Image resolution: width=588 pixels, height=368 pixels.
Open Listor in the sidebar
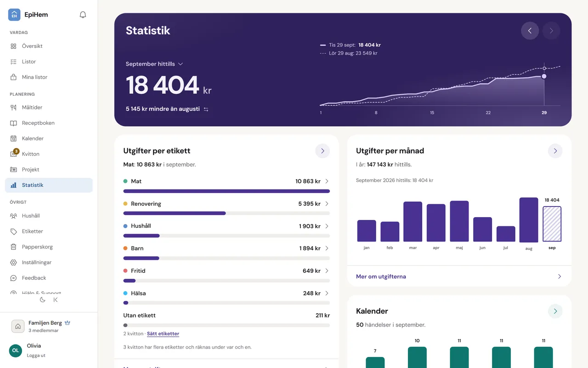49,62
